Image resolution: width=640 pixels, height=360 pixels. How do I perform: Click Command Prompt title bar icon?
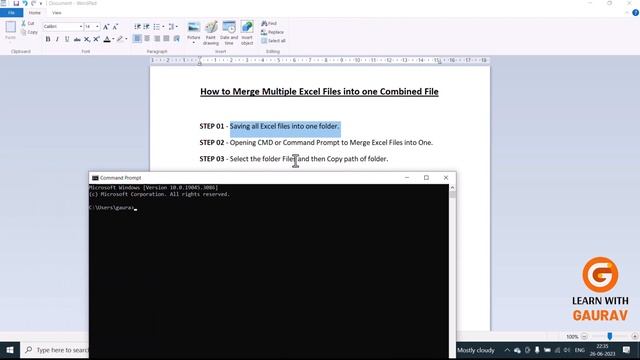coord(95,178)
